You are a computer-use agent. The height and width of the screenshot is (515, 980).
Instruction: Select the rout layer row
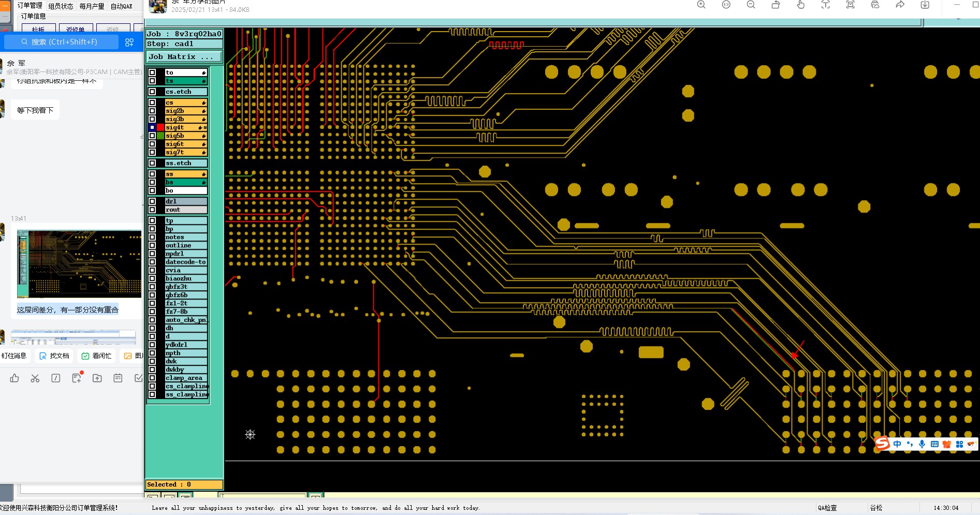[186, 210]
